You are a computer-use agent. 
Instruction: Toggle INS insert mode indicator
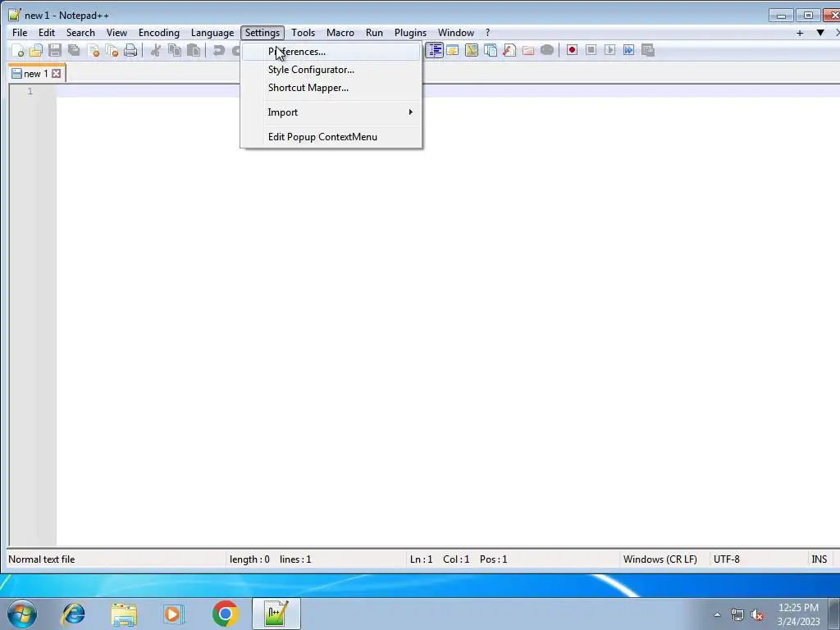pos(819,559)
